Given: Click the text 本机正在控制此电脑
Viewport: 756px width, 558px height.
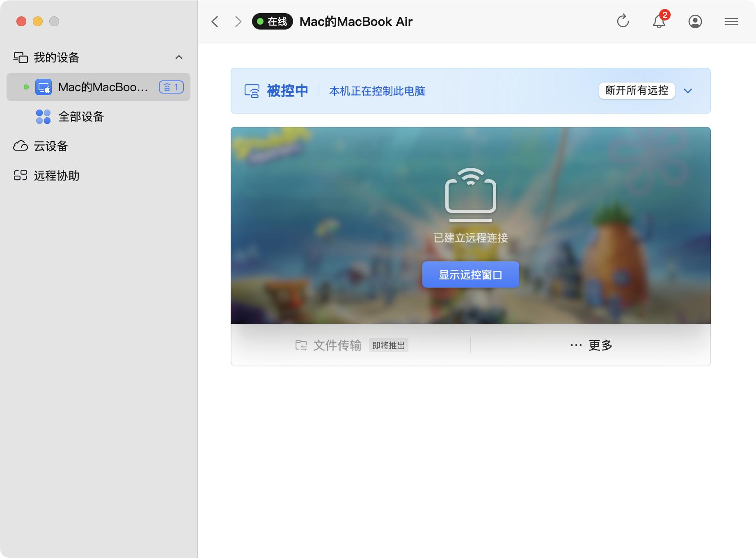Looking at the screenshot, I should 377,91.
